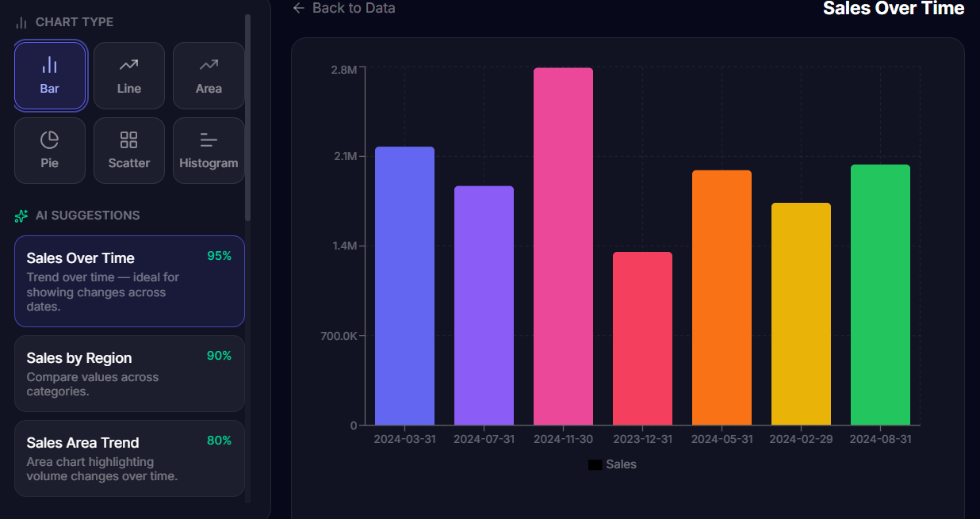Select the Sales Over Time suggestion card
This screenshot has height=519, width=980.
(x=129, y=281)
